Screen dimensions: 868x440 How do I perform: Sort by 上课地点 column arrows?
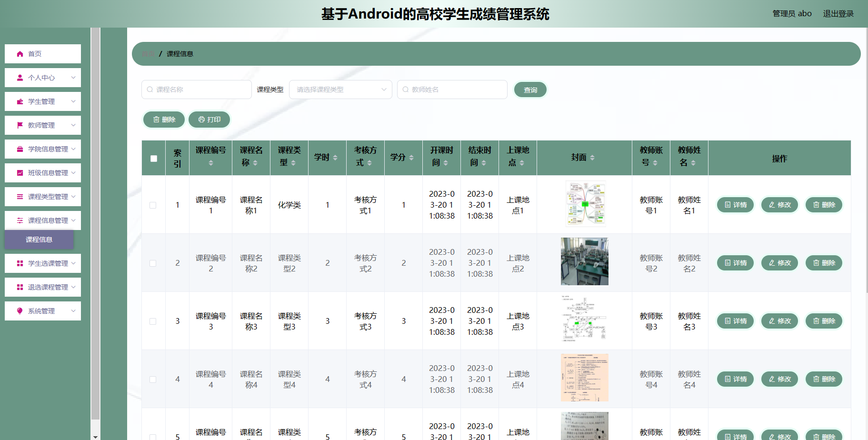pos(522,163)
